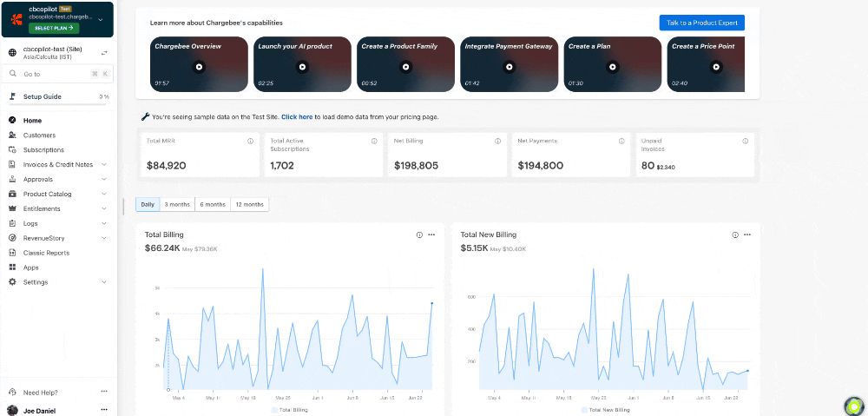Click the Unpaid Invoices info icon

(745, 142)
